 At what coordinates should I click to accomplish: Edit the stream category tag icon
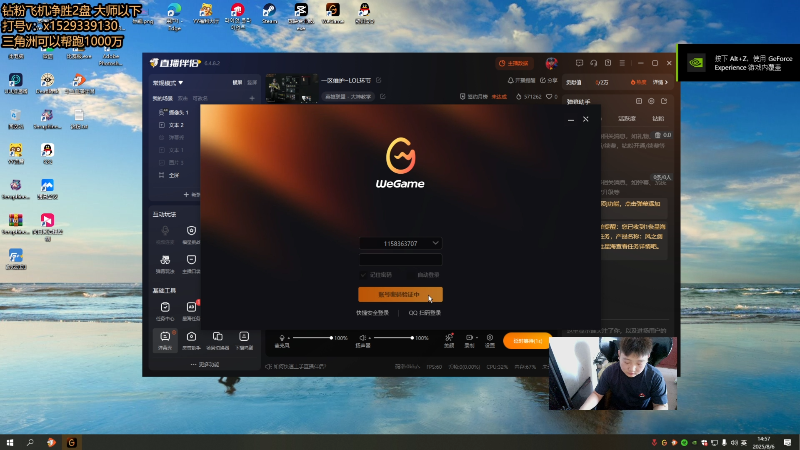tap(383, 96)
